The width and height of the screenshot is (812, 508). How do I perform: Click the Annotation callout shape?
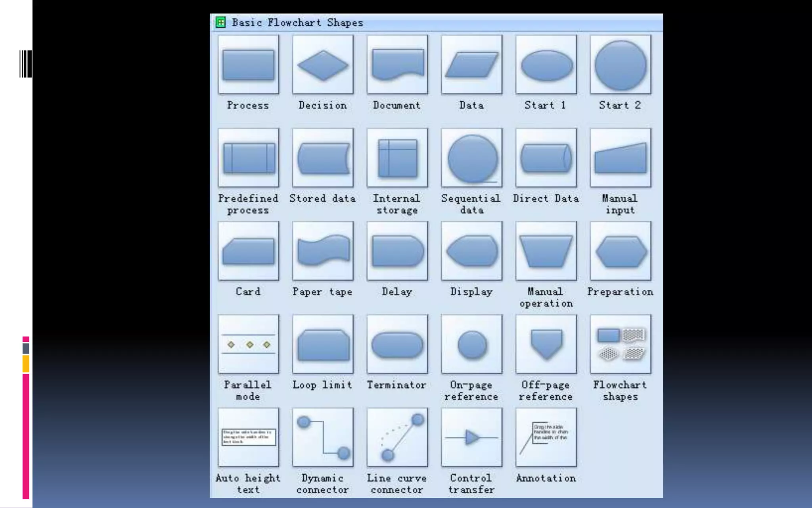[x=546, y=437]
